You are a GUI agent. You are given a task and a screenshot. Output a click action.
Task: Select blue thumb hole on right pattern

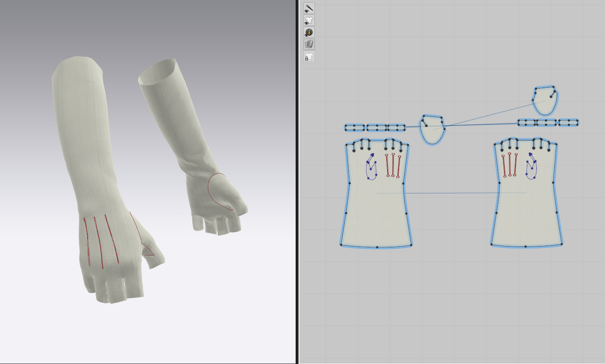[x=531, y=169]
